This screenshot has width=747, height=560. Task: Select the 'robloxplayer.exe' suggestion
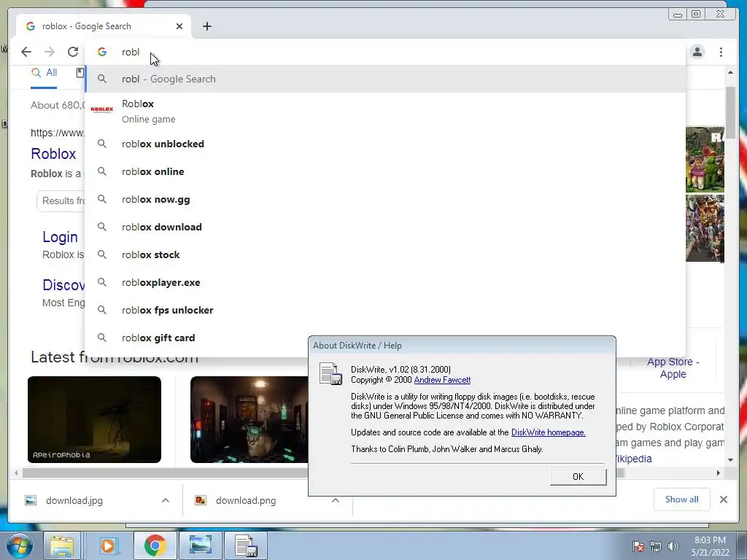point(385,282)
